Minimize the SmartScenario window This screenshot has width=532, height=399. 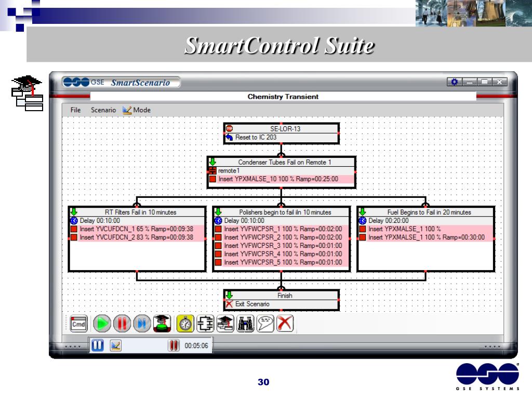[x=470, y=82]
